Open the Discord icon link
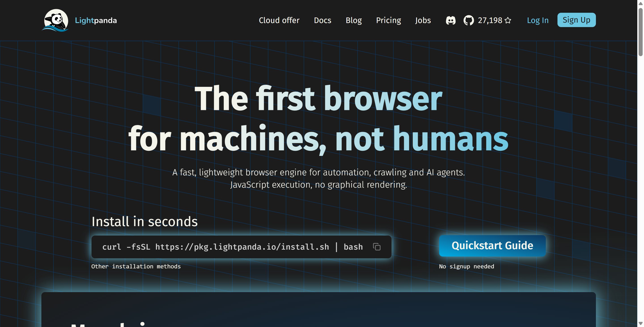Image resolution: width=644 pixels, height=327 pixels. pos(451,20)
